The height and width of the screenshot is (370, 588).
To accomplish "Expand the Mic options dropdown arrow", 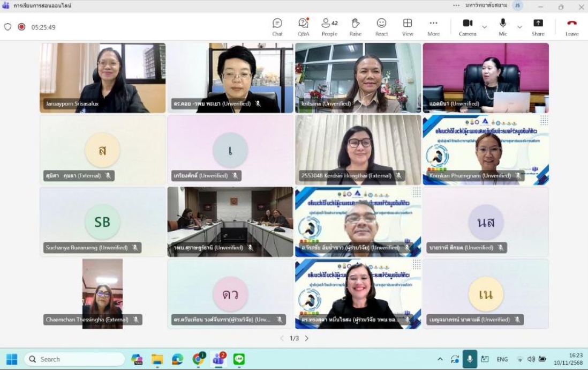I will (519, 27).
